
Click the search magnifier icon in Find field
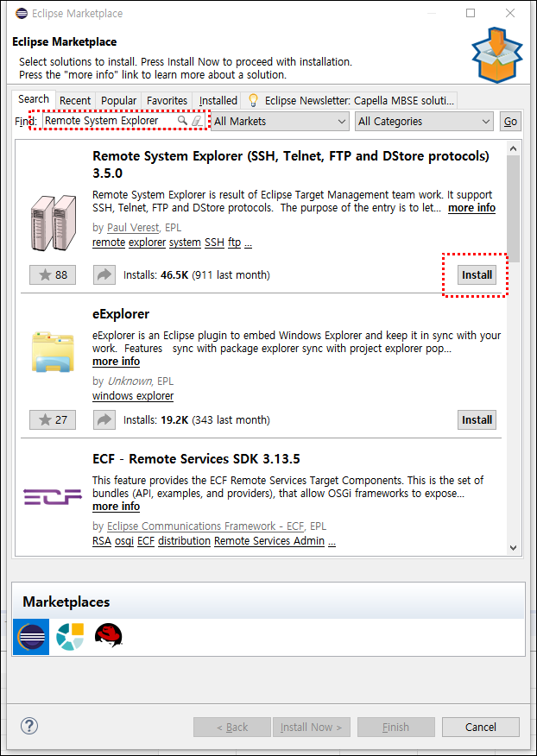click(182, 121)
